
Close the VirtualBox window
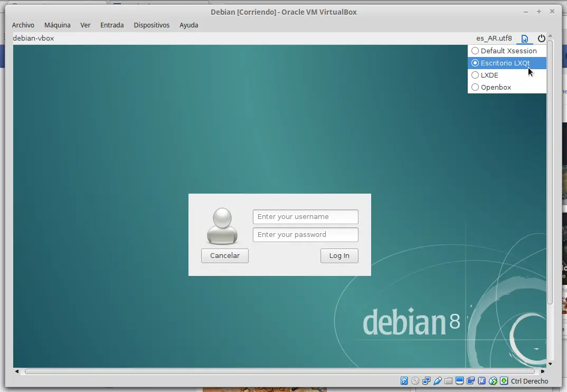(x=552, y=12)
